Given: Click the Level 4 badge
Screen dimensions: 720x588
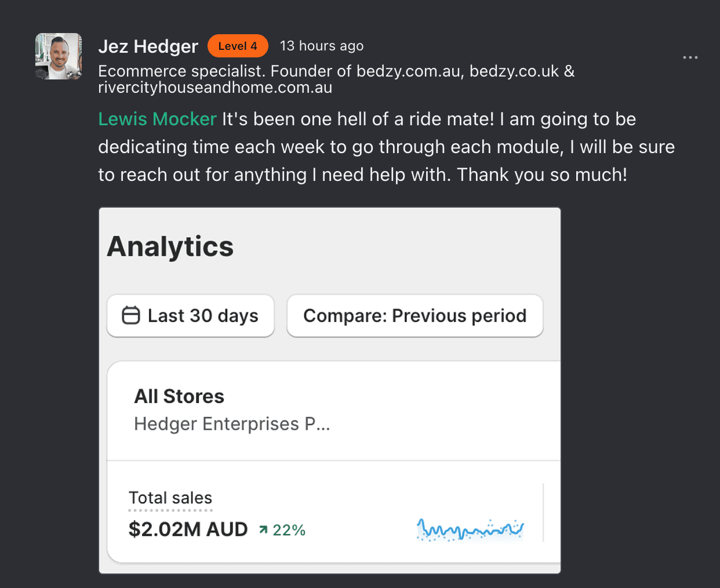Looking at the screenshot, I should coord(238,46).
